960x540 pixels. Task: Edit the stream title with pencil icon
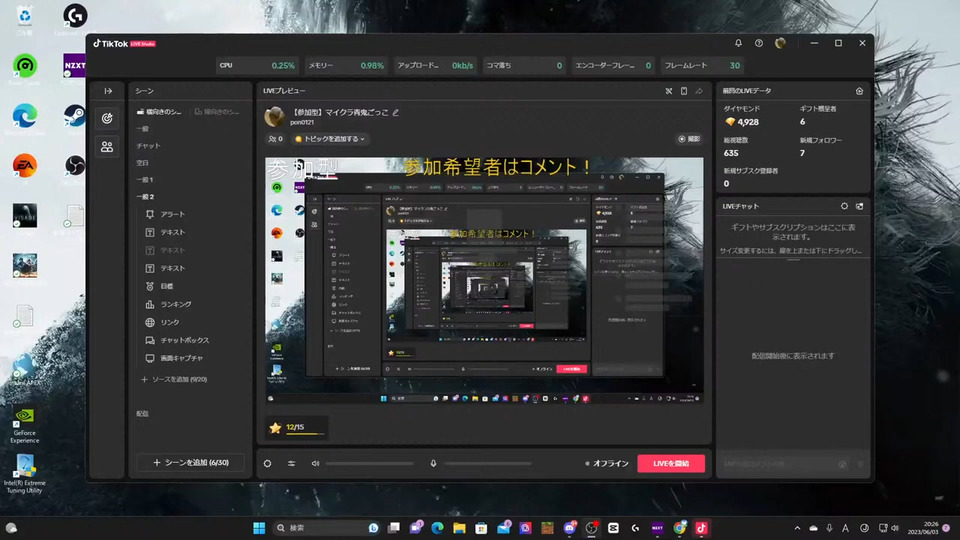[396, 112]
